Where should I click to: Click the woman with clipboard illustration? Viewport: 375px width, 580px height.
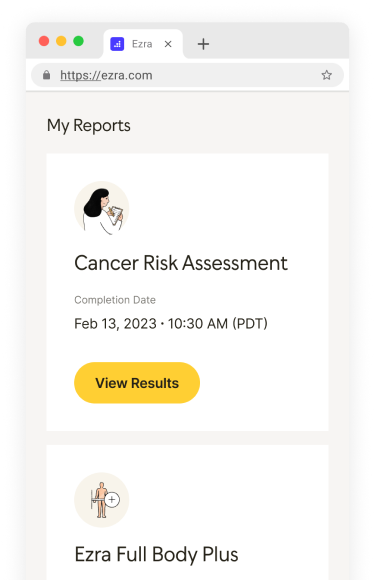tap(102, 209)
